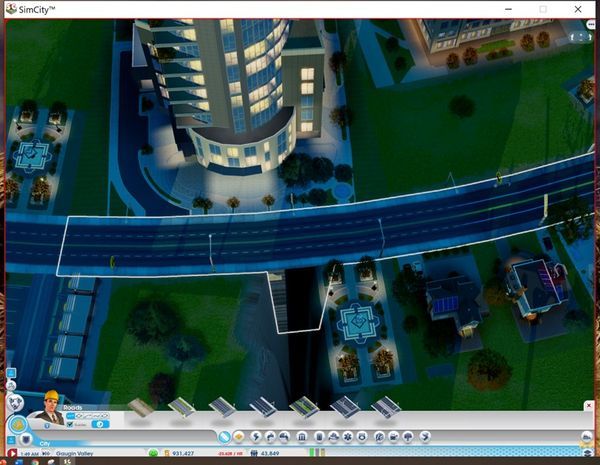
Task: Open the City Specialization menu icon
Action: click(425, 437)
